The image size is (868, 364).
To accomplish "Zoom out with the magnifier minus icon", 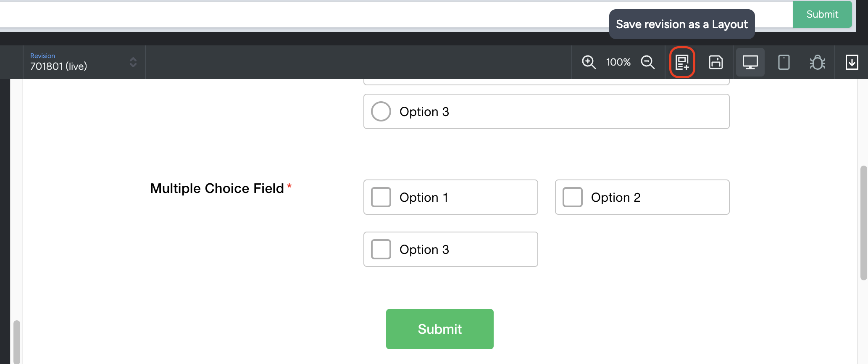I will coord(647,62).
